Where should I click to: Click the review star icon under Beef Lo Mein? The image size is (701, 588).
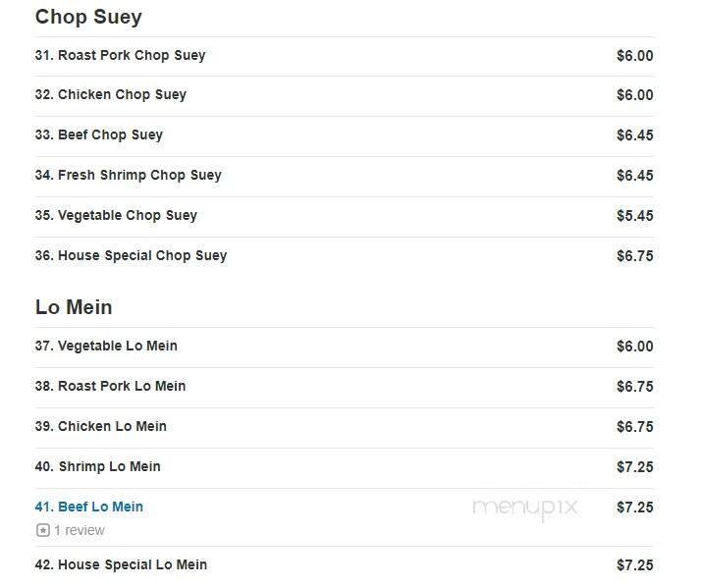[43, 530]
